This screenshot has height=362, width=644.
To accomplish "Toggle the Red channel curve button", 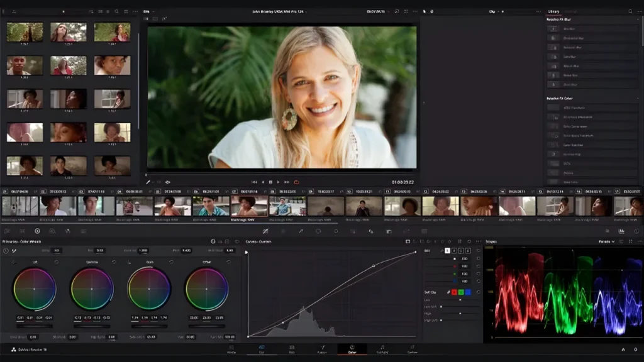I will point(453,250).
